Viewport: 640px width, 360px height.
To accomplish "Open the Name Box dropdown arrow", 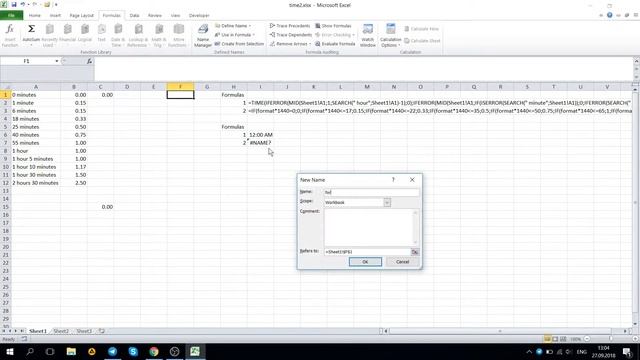I will pyautogui.click(x=57, y=61).
